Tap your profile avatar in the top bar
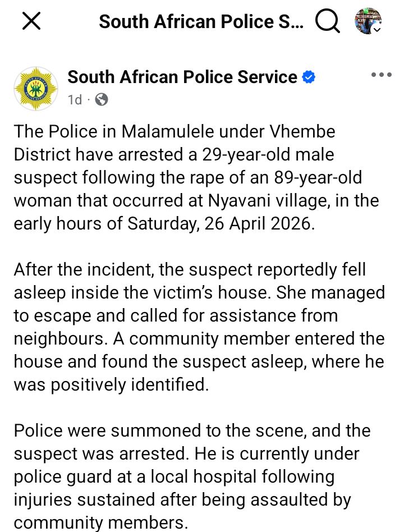404x532 pixels. coord(368,21)
